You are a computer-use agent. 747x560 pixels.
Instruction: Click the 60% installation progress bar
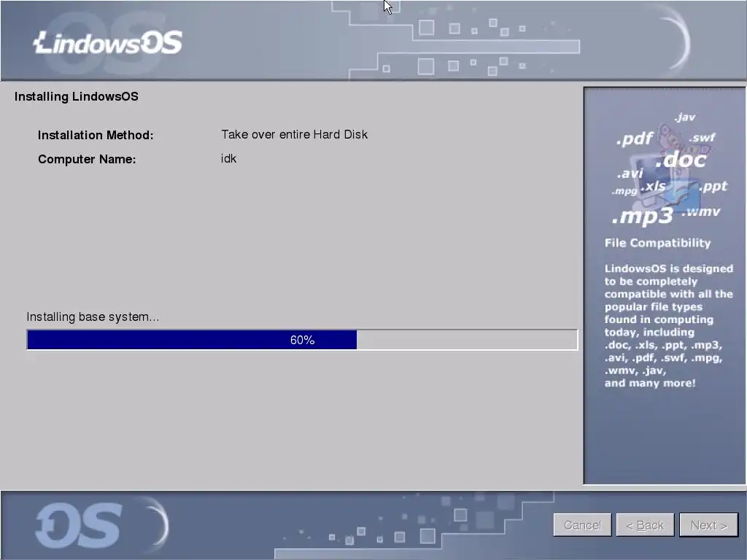[302, 340]
